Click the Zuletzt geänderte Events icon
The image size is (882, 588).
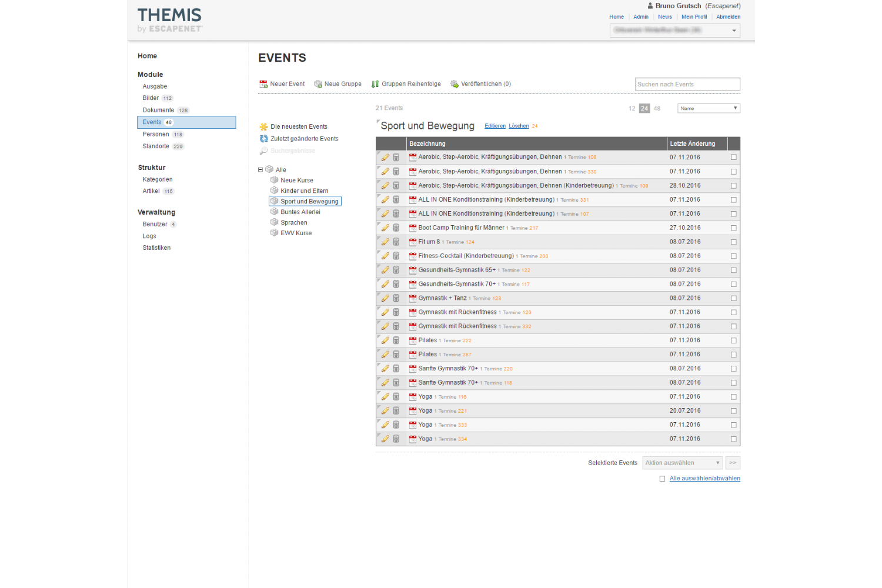[264, 139]
